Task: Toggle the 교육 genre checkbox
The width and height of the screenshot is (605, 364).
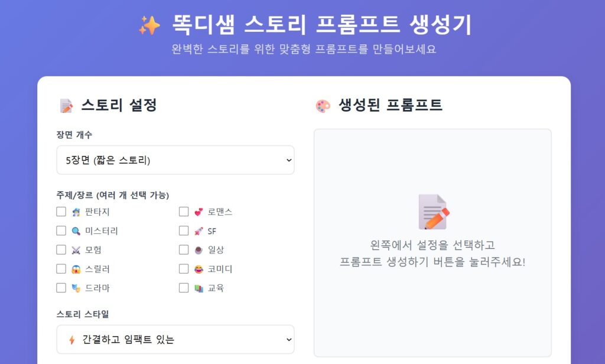Action: click(184, 288)
